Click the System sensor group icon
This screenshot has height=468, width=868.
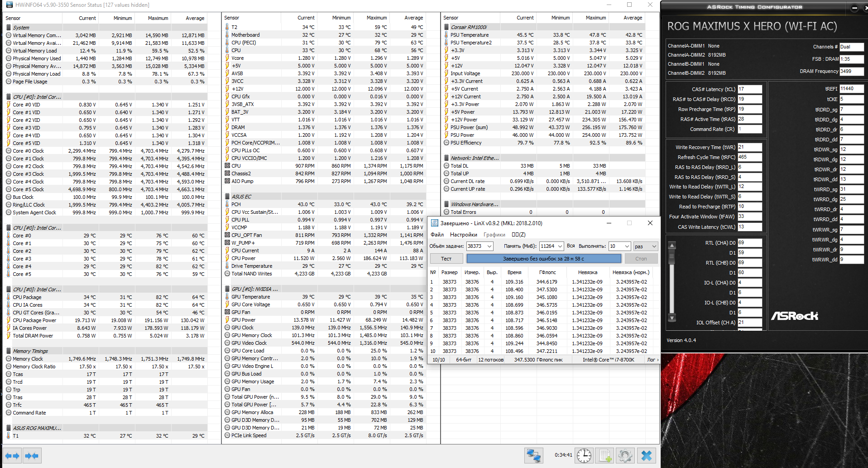[9, 27]
